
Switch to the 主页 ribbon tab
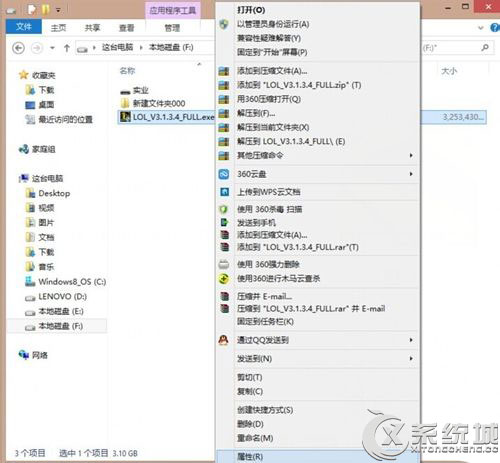pos(58,28)
